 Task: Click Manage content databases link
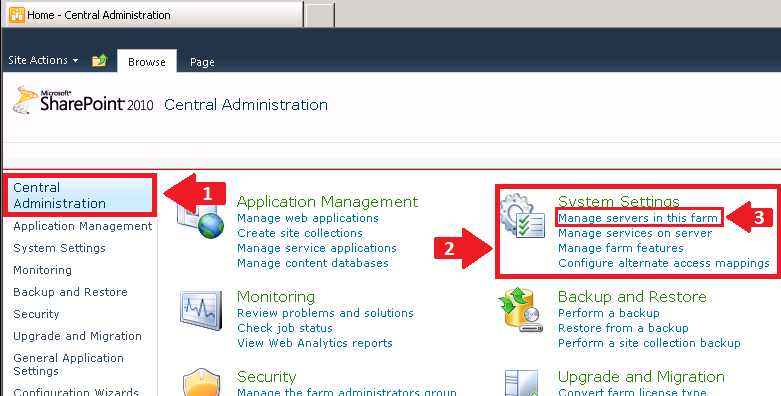pos(313,263)
